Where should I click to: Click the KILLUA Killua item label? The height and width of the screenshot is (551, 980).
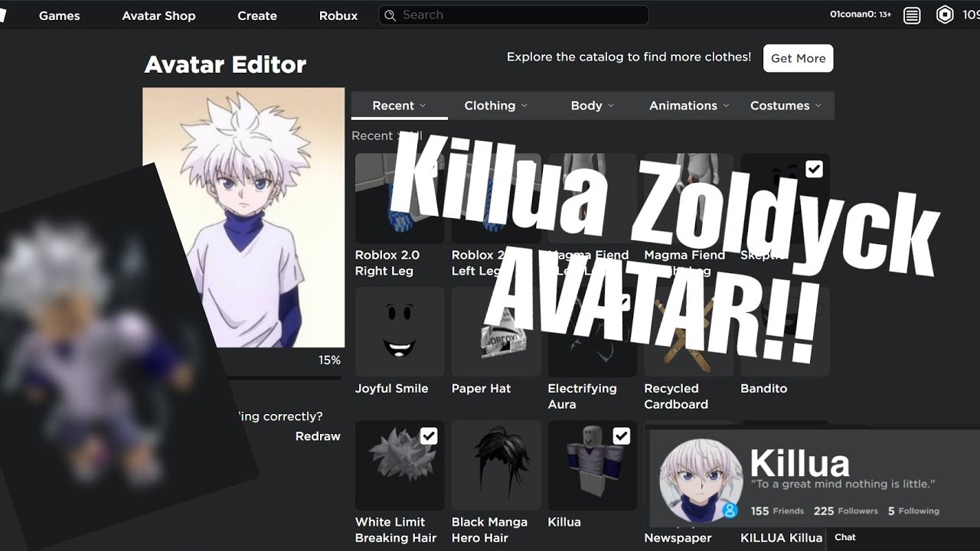(781, 538)
